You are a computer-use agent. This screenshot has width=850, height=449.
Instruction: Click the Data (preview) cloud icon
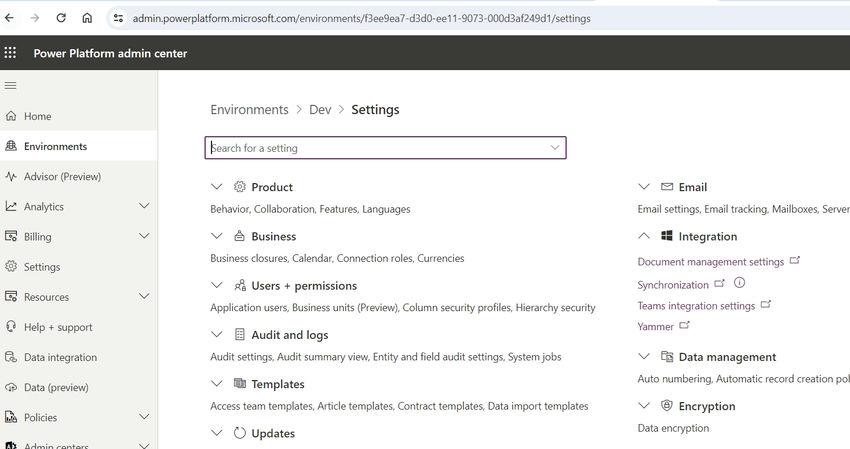point(11,387)
